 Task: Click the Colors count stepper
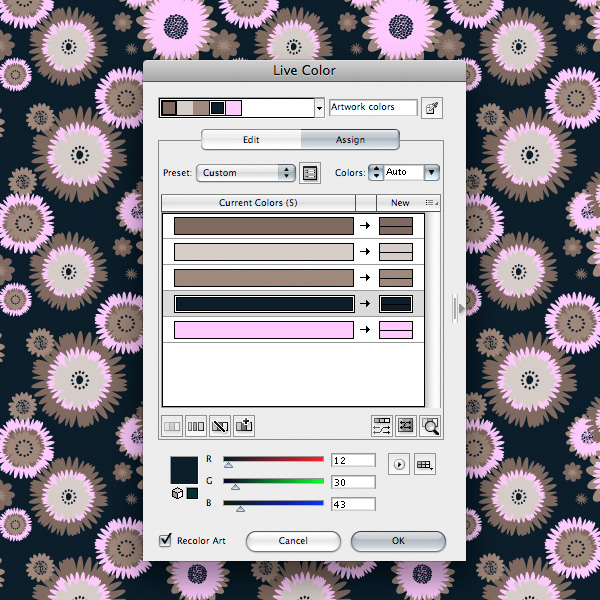click(x=376, y=173)
